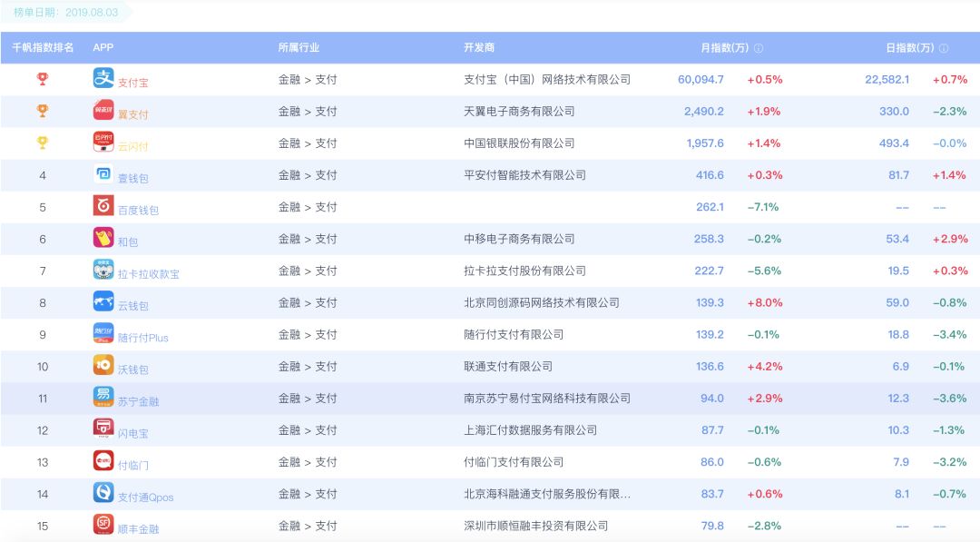This screenshot has height=542, width=980.
Task: Click developer 拉卡拉支付股份有限公司
Action: [x=524, y=271]
